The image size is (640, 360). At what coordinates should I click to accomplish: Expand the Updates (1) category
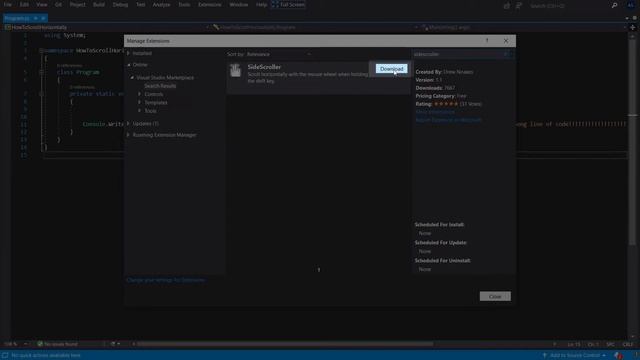(128, 123)
